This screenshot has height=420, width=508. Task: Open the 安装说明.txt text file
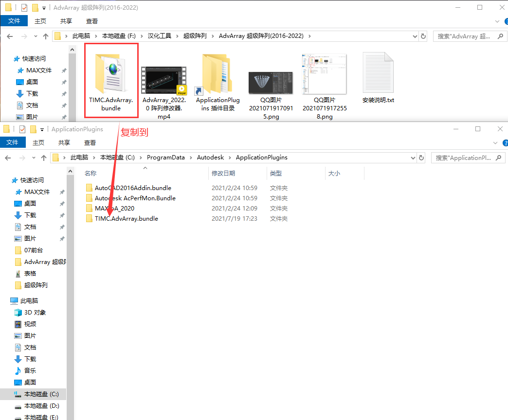pyautogui.click(x=378, y=72)
